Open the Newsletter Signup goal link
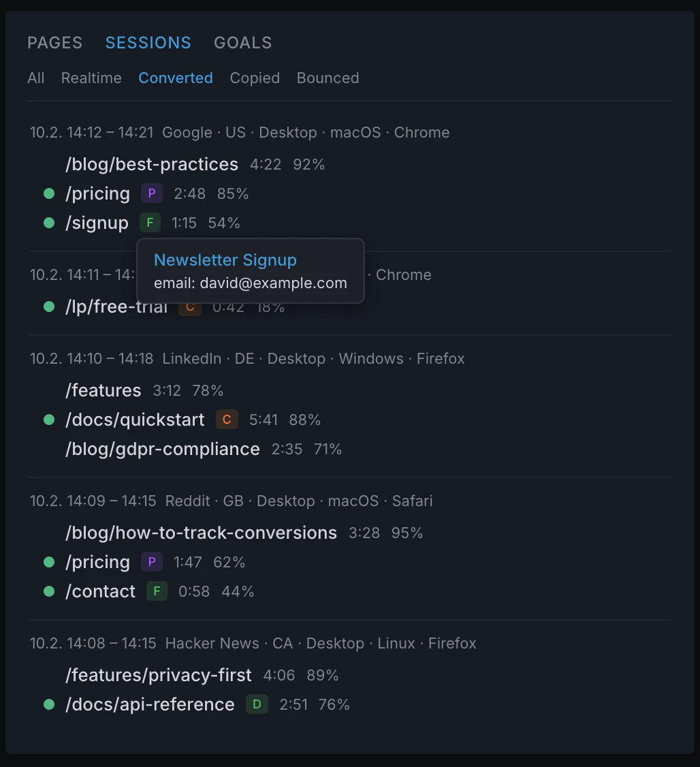Image resolution: width=700 pixels, height=767 pixels. (x=225, y=260)
